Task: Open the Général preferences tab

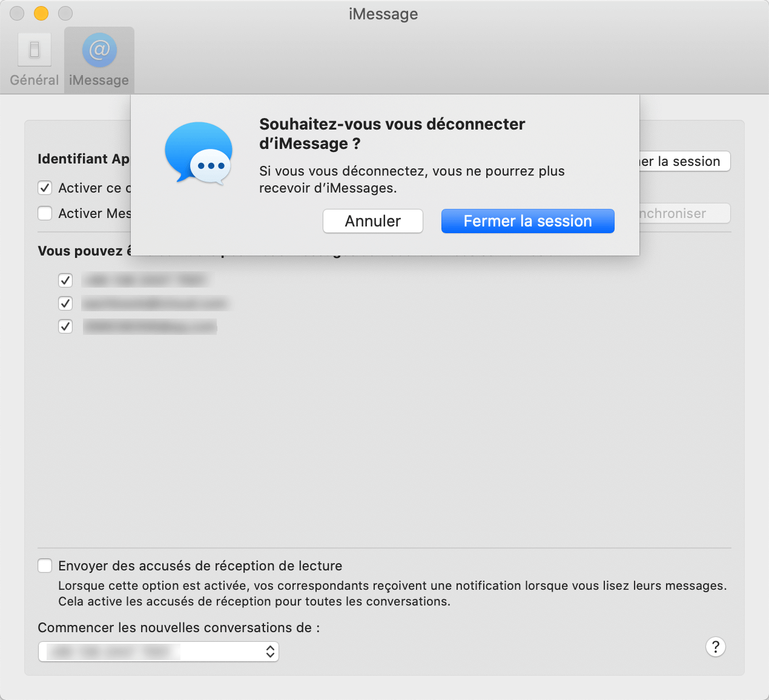Action: click(x=34, y=60)
